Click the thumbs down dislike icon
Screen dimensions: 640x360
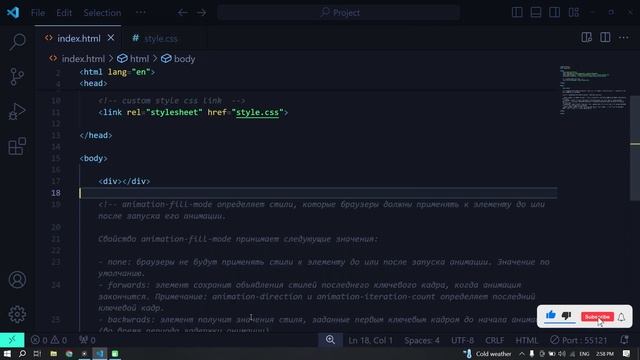(567, 316)
